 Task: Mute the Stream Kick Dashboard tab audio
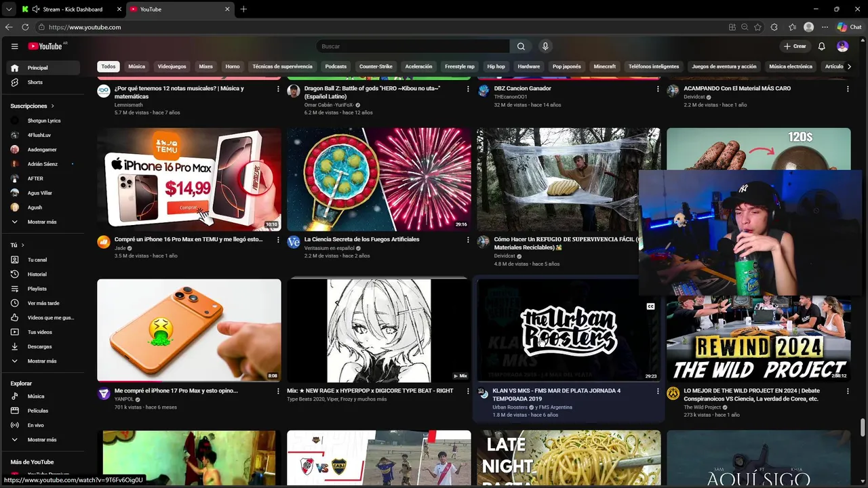35,9
